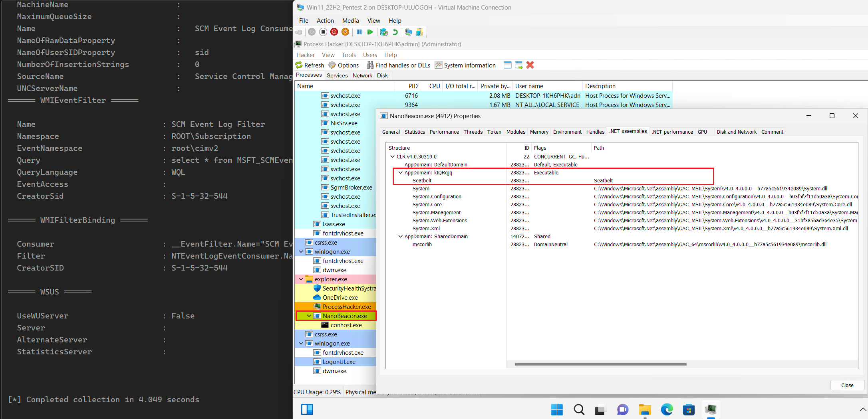Click the green Reset/Resume play icon

coord(370,32)
